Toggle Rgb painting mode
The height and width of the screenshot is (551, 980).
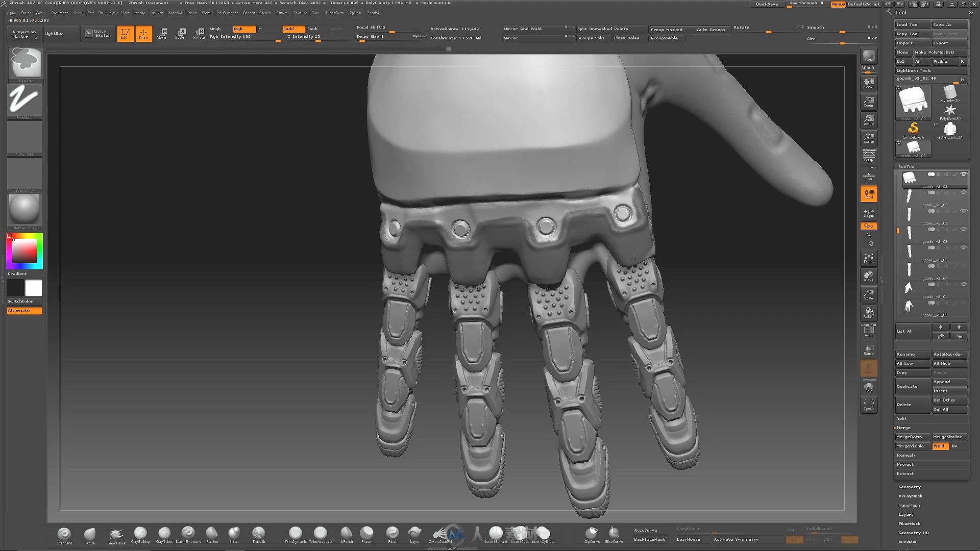tap(244, 29)
